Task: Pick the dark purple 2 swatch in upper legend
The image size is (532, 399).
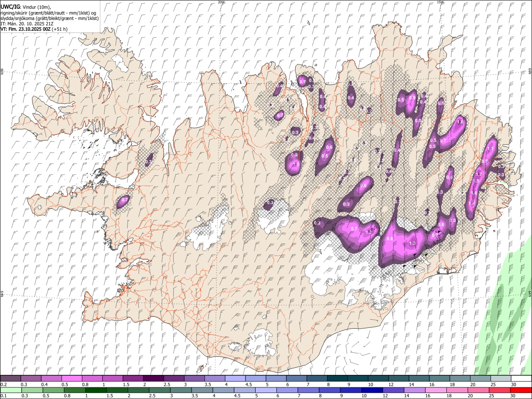Action: coord(153,379)
